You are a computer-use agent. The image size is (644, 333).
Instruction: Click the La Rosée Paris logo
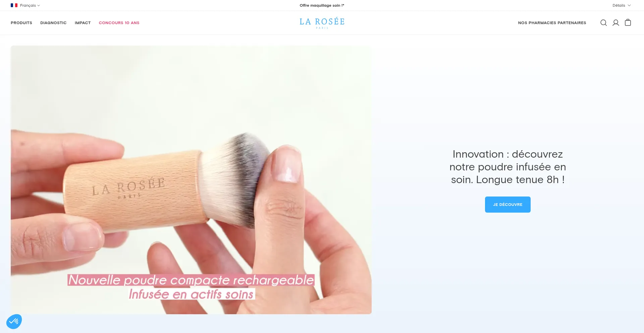coord(322,23)
